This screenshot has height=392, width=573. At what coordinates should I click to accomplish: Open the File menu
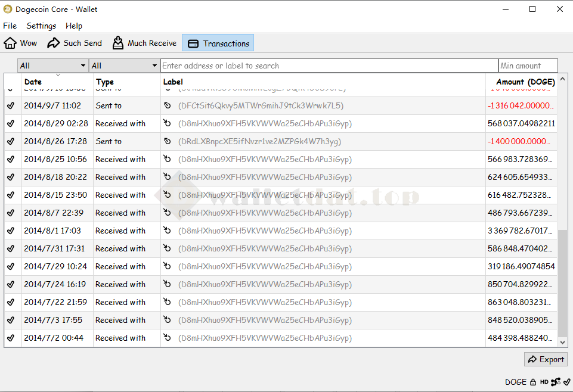(10, 26)
